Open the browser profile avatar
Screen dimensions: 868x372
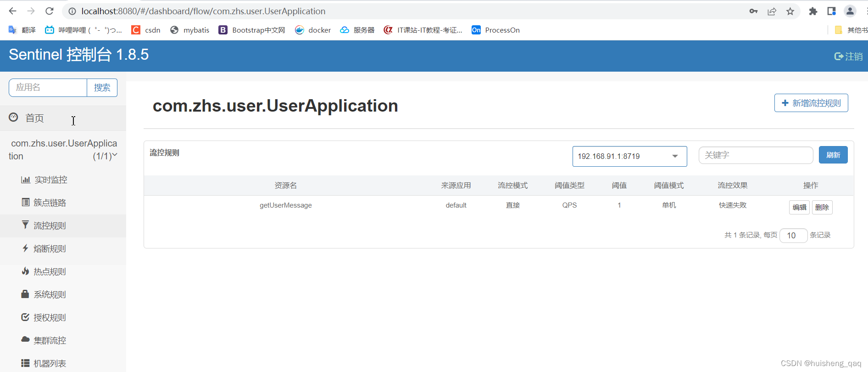(850, 11)
